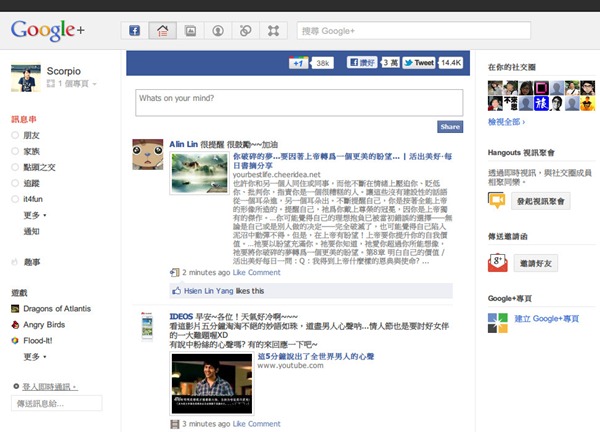The width and height of the screenshot is (600, 432).
Task: Click the Google+ logo
Action: (x=48, y=30)
